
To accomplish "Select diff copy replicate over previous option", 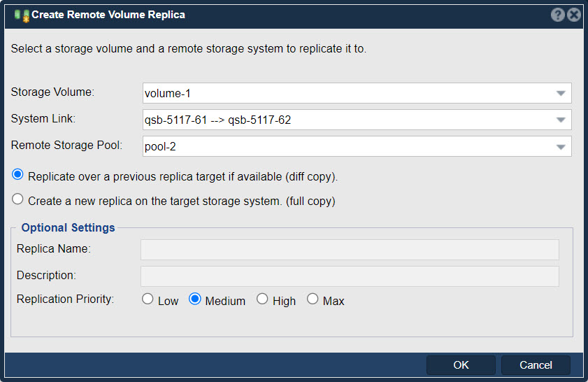I will (x=17, y=174).
